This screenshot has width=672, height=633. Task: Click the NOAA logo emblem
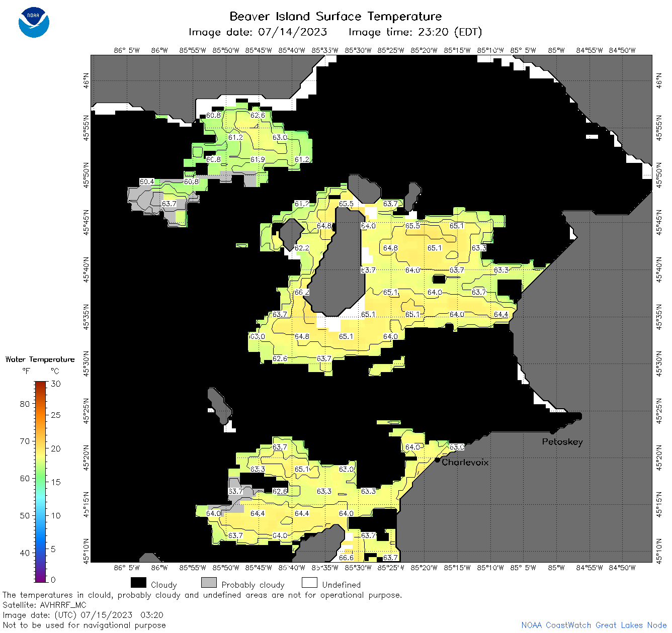point(34,23)
